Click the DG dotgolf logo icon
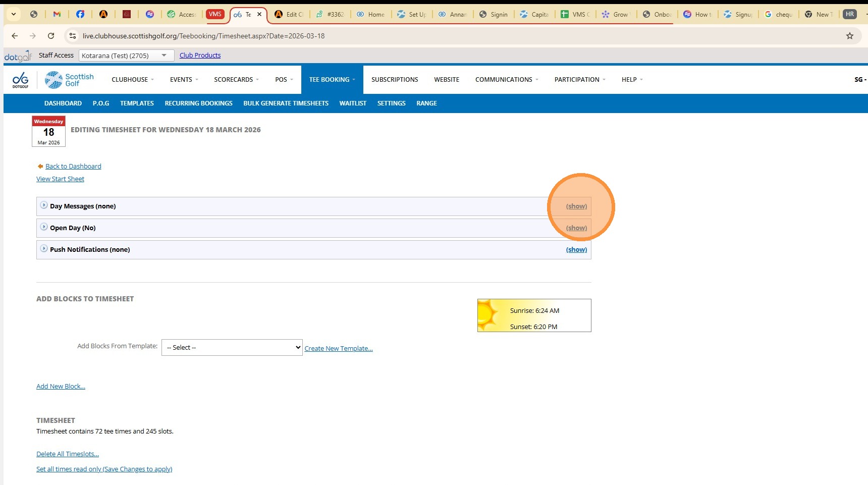Screen dimensions: 868x485 [21, 80]
